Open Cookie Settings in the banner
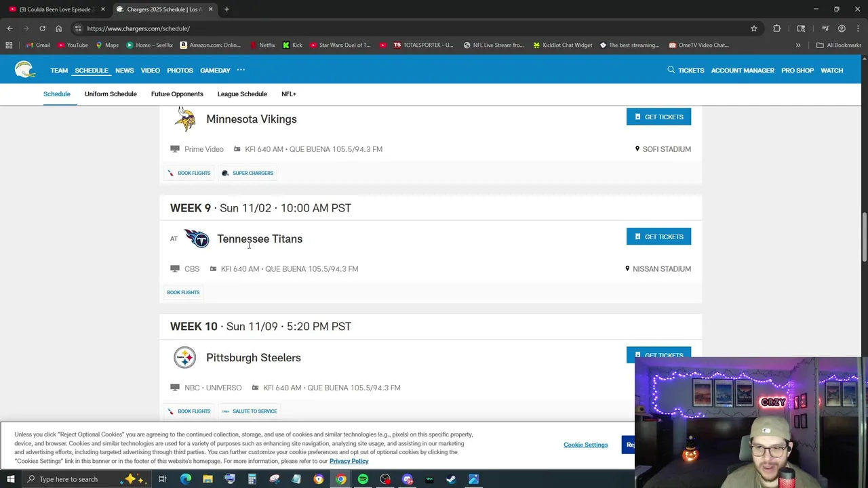Image resolution: width=868 pixels, height=488 pixels. [585, 445]
